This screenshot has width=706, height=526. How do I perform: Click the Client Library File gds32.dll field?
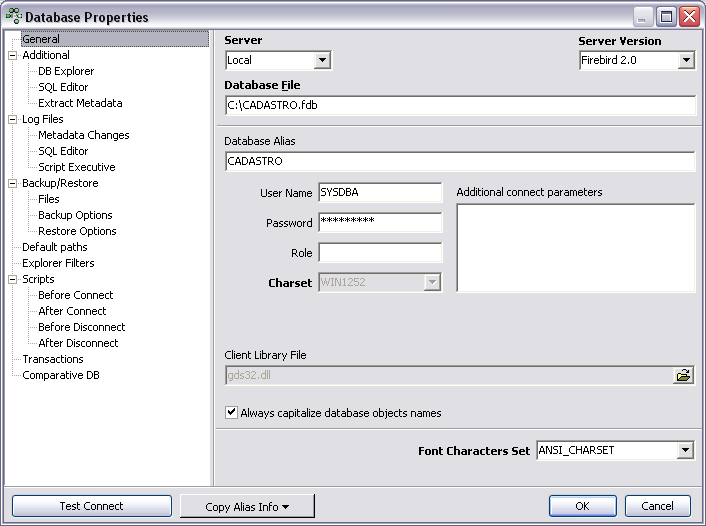(449, 375)
